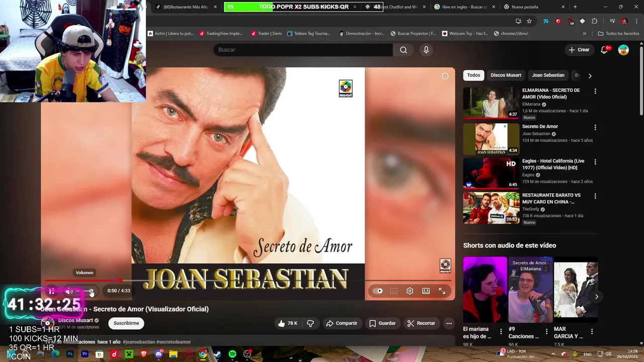The width and height of the screenshot is (644, 362).
Task: Mute video using the volume speaker icon
Action: tap(69, 291)
